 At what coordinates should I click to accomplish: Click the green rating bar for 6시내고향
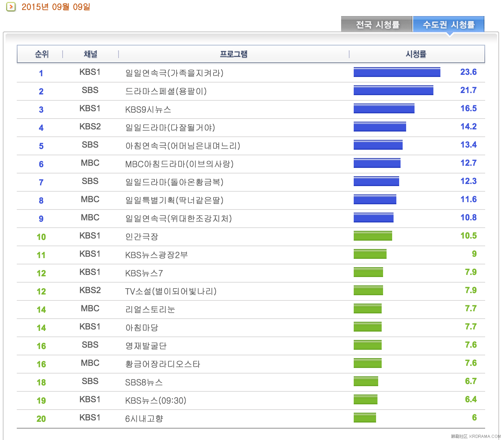pos(365,418)
